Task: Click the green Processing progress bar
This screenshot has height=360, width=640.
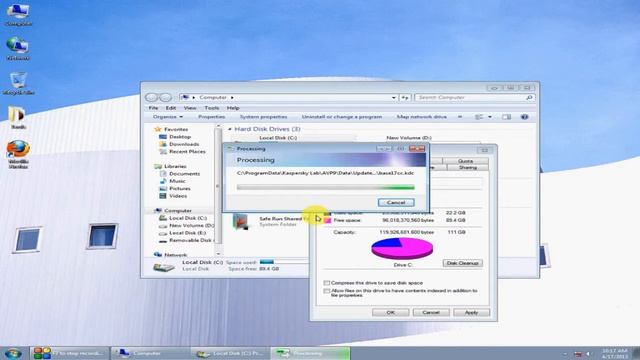Action: click(325, 187)
